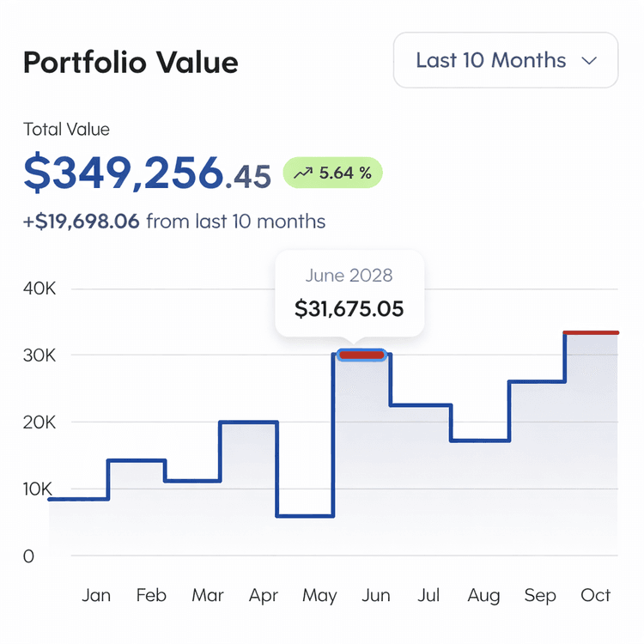Click the Aug month label

coord(484,595)
